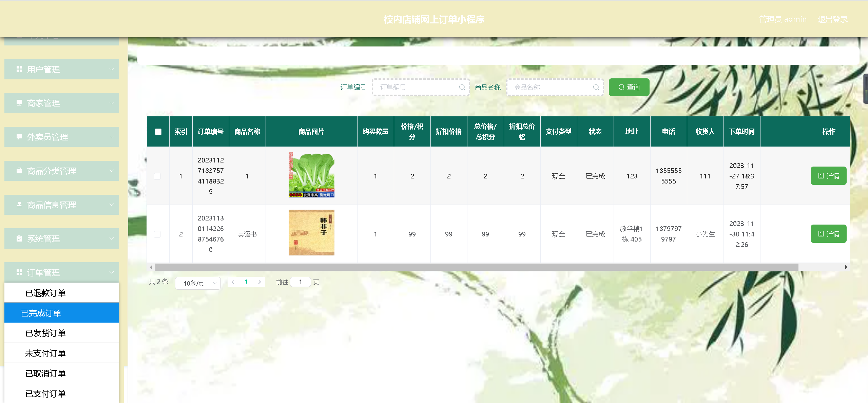Click 退出登录 to log out
This screenshot has width=868, height=403.
(832, 19)
